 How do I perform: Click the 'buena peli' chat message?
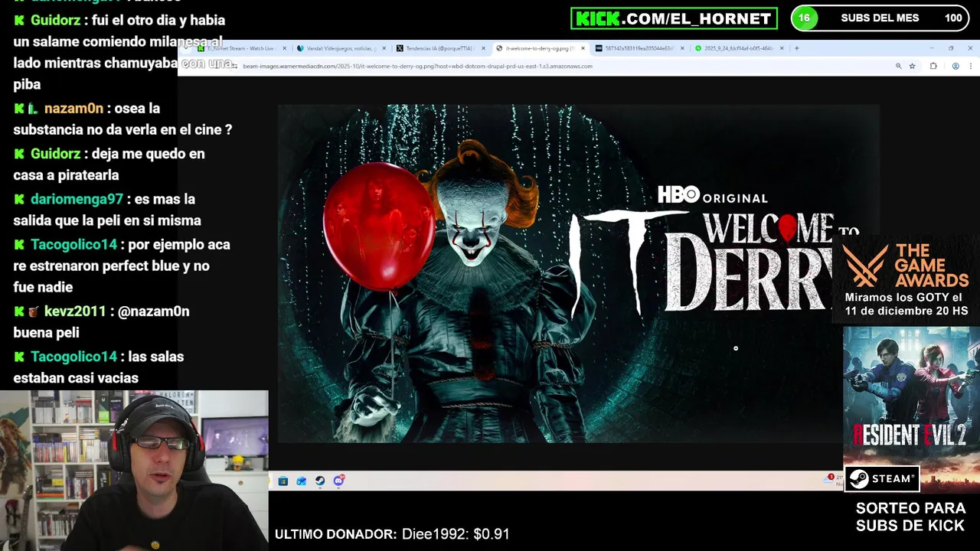pyautogui.click(x=46, y=333)
